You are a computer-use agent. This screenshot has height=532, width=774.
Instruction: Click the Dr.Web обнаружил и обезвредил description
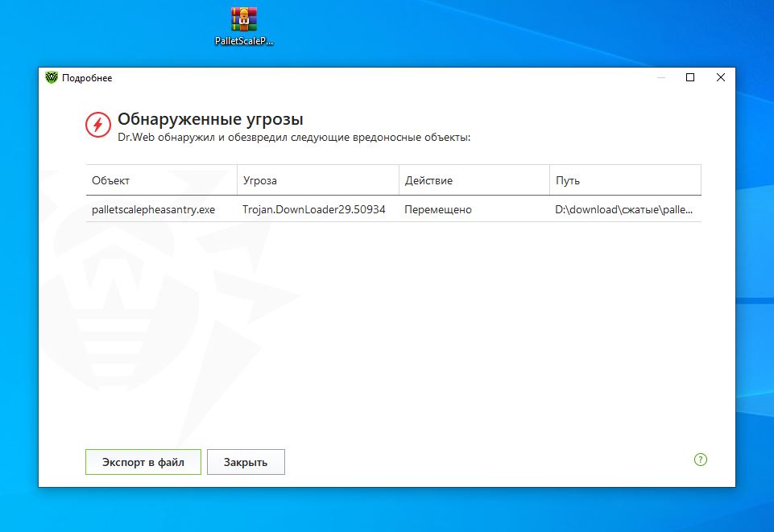coord(294,138)
